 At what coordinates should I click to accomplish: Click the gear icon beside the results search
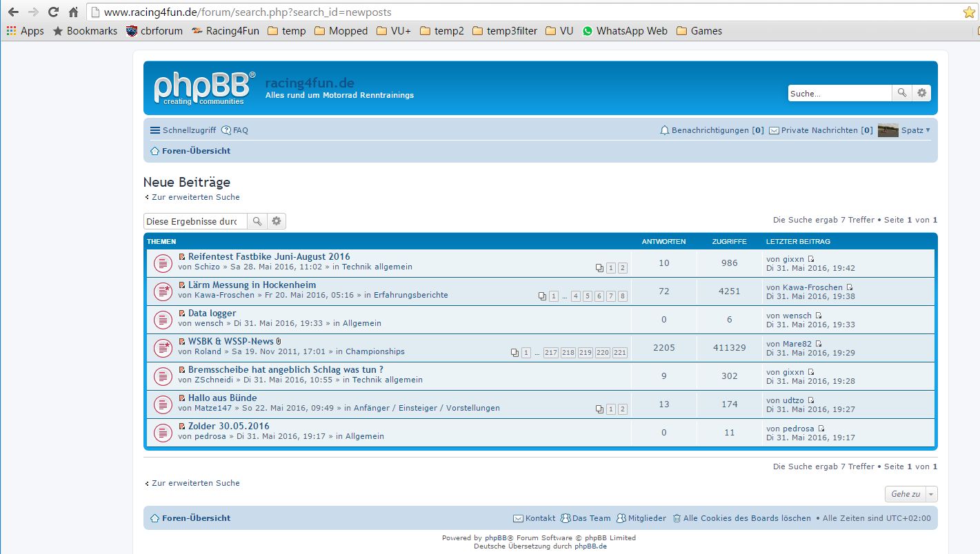[277, 221]
